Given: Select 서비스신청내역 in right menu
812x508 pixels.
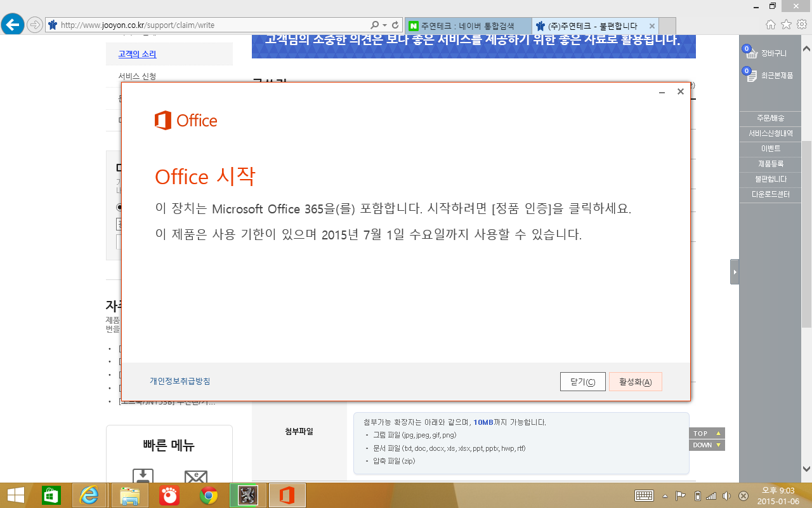Looking at the screenshot, I should coord(771,133).
